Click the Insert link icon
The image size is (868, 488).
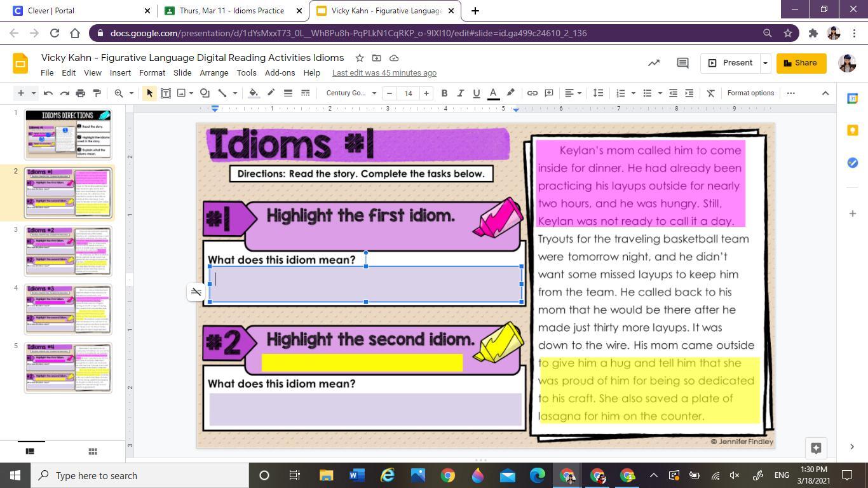[532, 93]
